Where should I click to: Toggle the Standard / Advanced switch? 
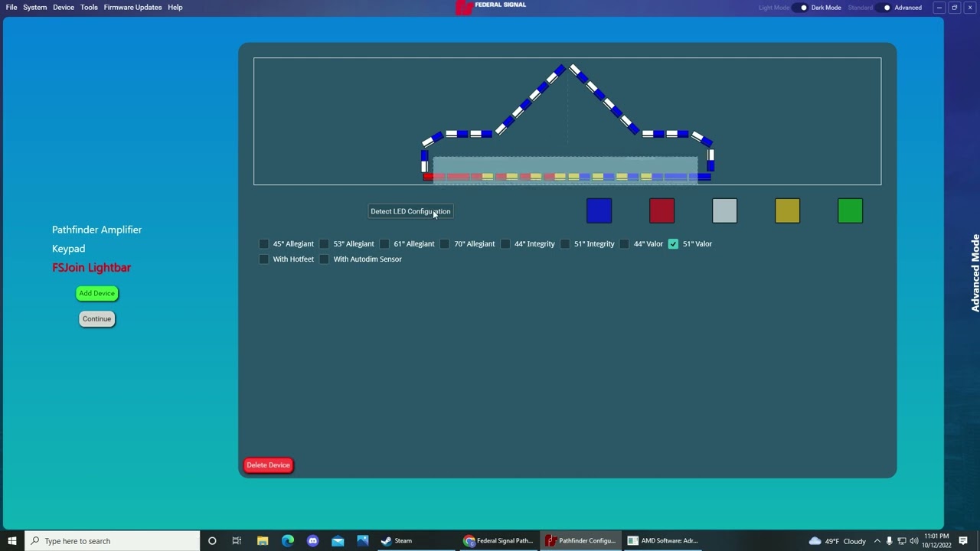(884, 8)
